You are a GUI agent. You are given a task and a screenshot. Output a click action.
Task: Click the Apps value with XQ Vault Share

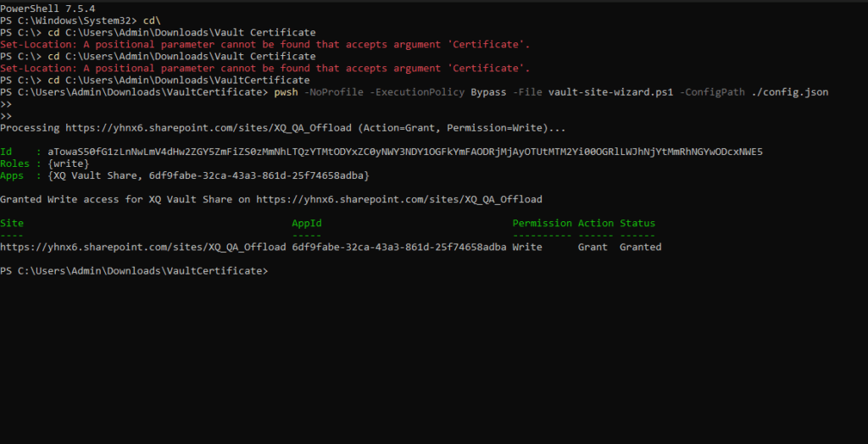point(209,175)
